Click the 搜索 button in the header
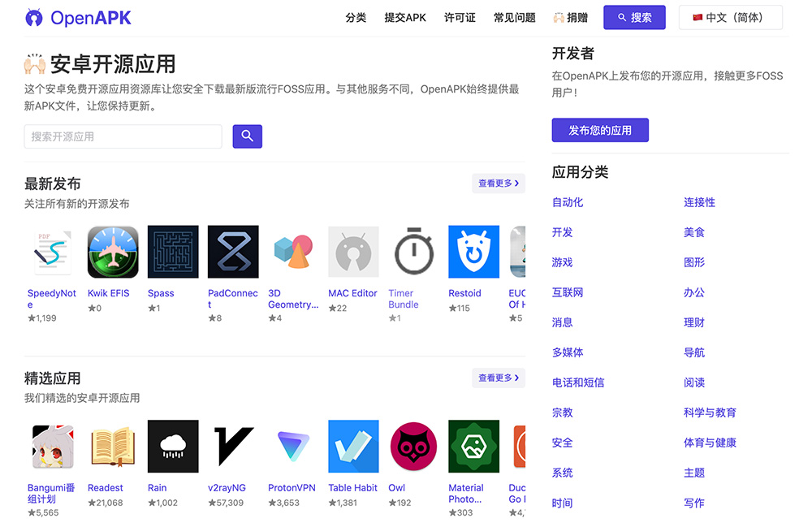 coord(634,18)
